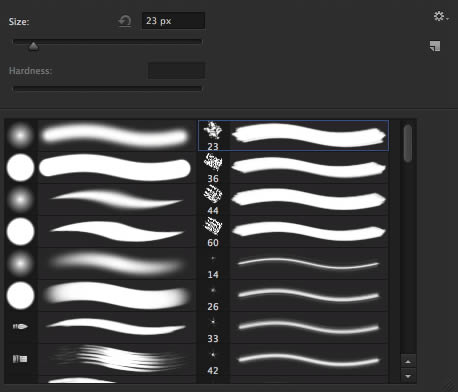
Task: Click the Hardness slider track
Action: (107, 89)
